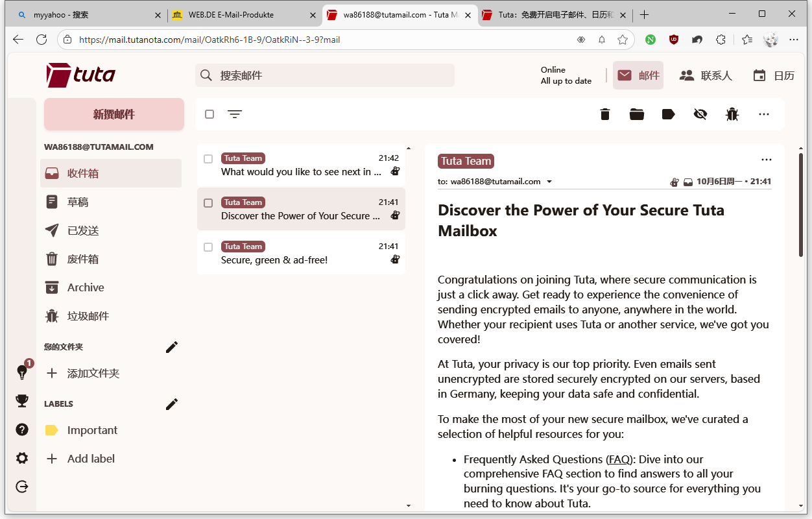Click the 新撰邮件 compose button
This screenshot has width=812, height=519.
click(x=114, y=114)
